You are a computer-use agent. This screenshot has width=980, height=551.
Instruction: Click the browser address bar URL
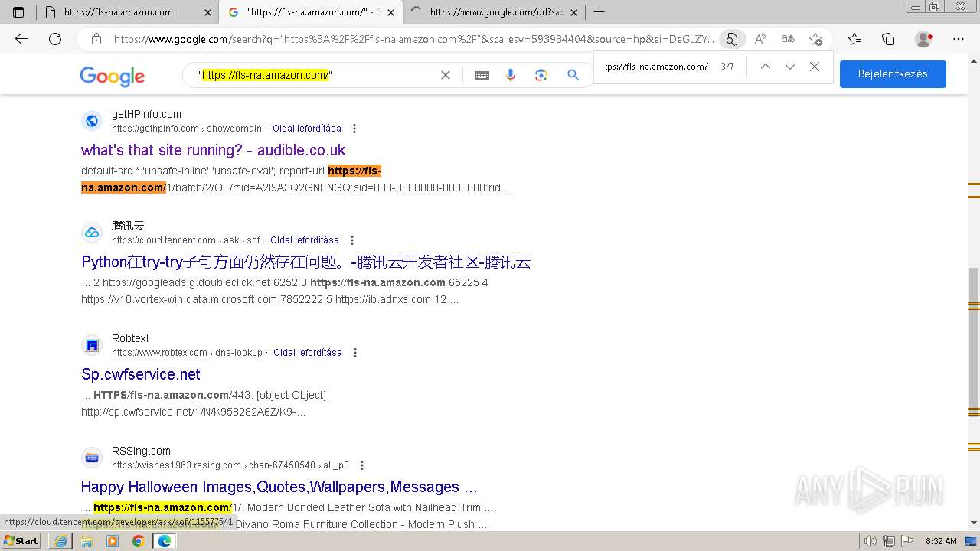413,39
